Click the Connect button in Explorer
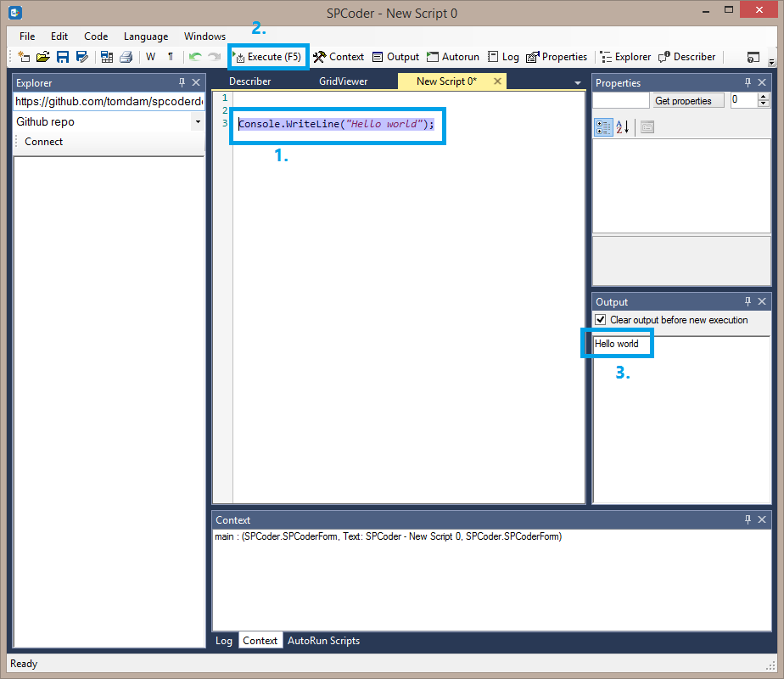This screenshot has height=679, width=784. tap(43, 142)
